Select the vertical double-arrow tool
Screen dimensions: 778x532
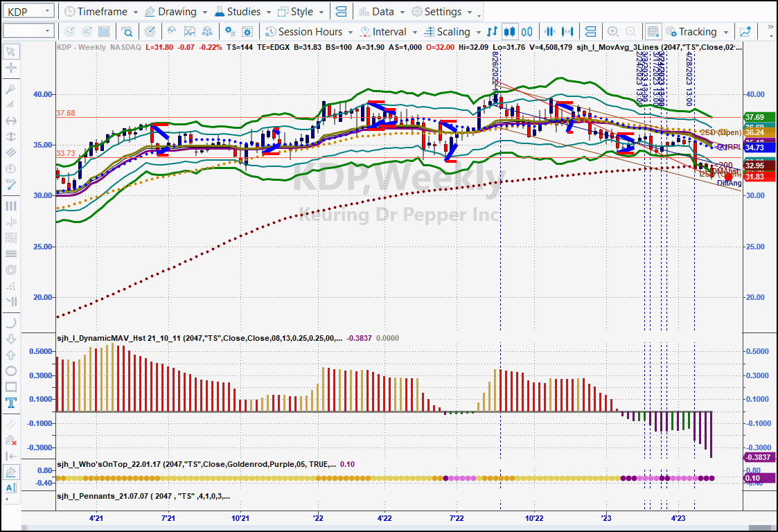tap(11, 136)
